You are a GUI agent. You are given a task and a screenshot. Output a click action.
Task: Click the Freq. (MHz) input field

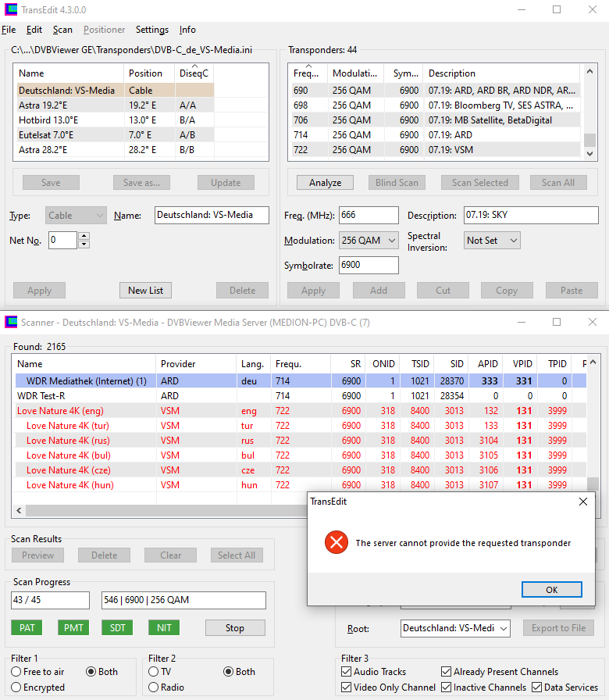tap(368, 216)
